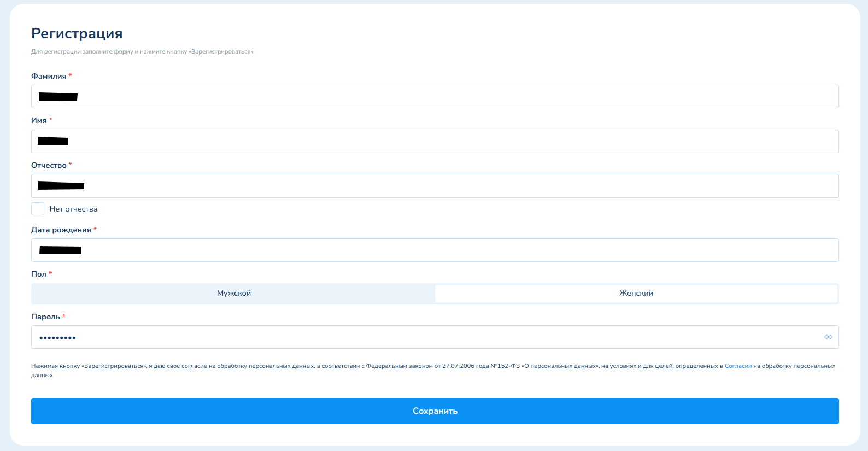Click the 'Пол' field label

pyautogui.click(x=38, y=274)
